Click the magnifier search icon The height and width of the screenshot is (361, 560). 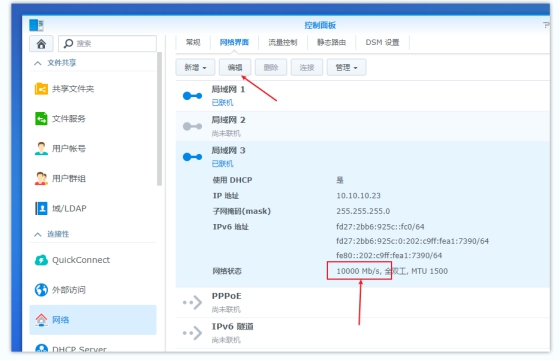point(68,44)
